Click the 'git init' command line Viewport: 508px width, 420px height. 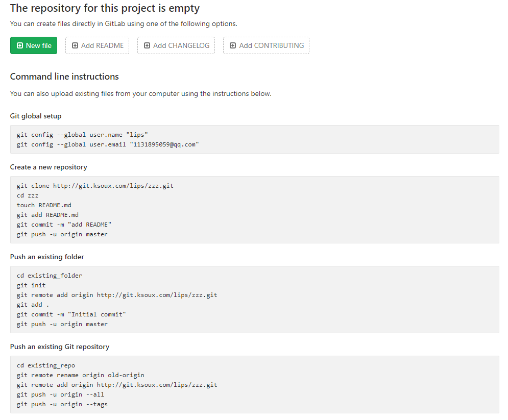31,285
